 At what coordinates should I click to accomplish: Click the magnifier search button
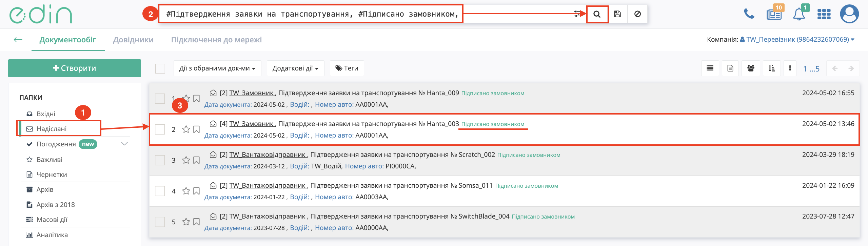597,14
